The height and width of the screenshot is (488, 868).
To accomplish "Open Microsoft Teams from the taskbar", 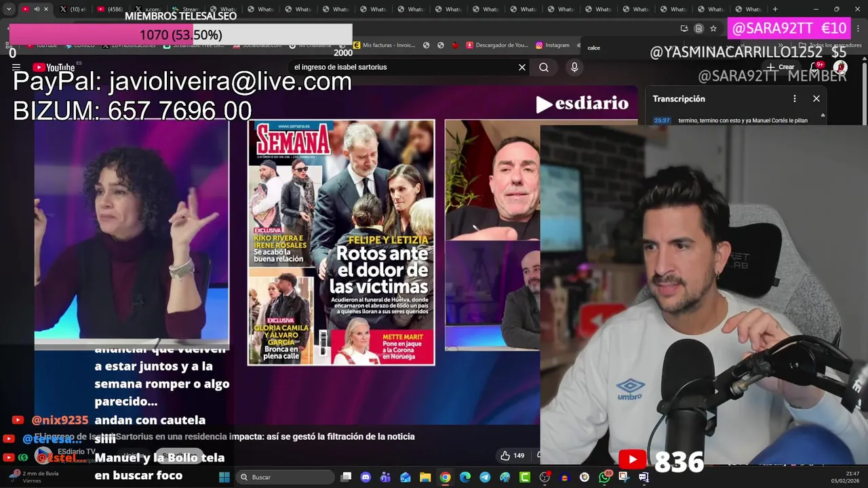I will point(386,477).
